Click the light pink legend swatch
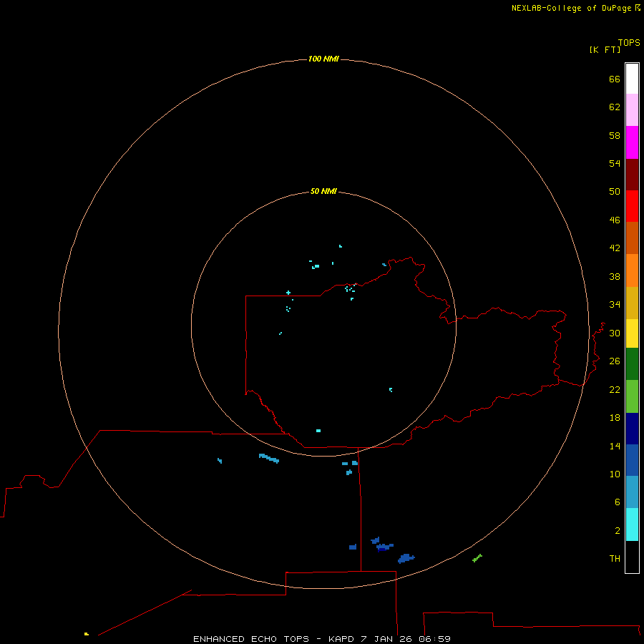 (x=632, y=109)
